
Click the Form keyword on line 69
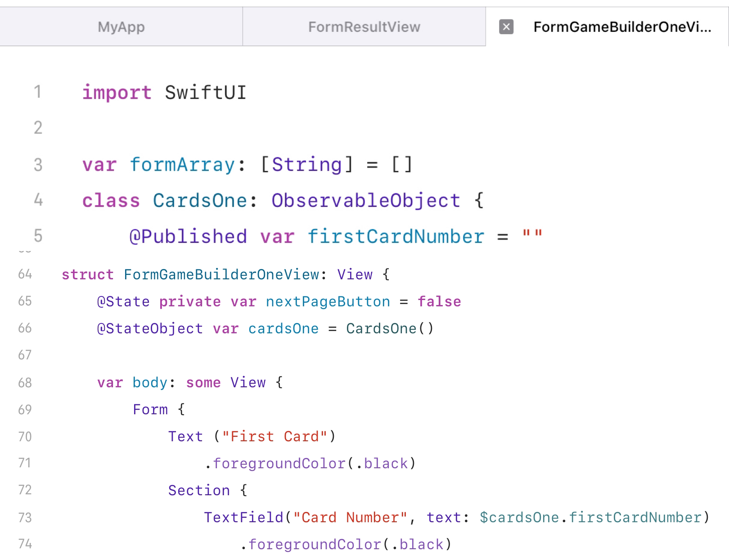pyautogui.click(x=150, y=409)
